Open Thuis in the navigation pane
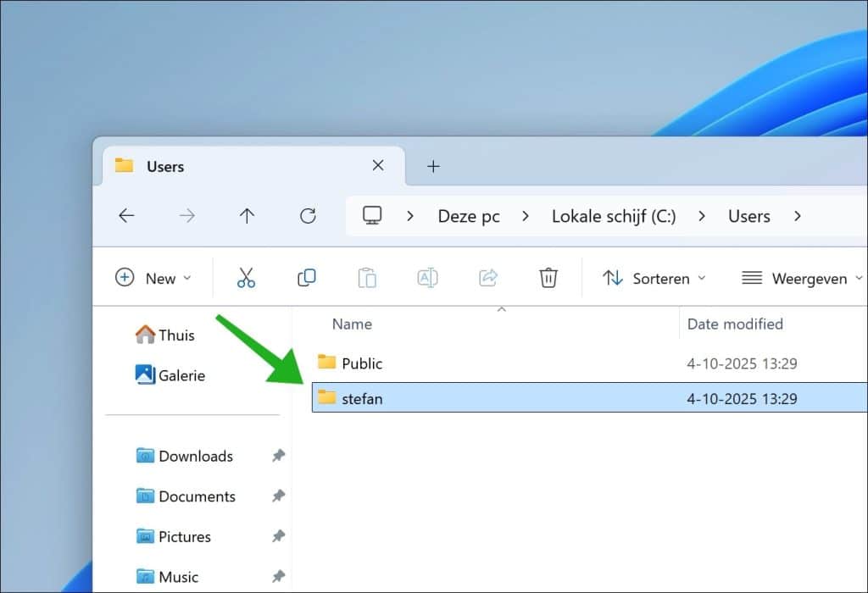Image resolution: width=868 pixels, height=593 pixels. (x=175, y=335)
